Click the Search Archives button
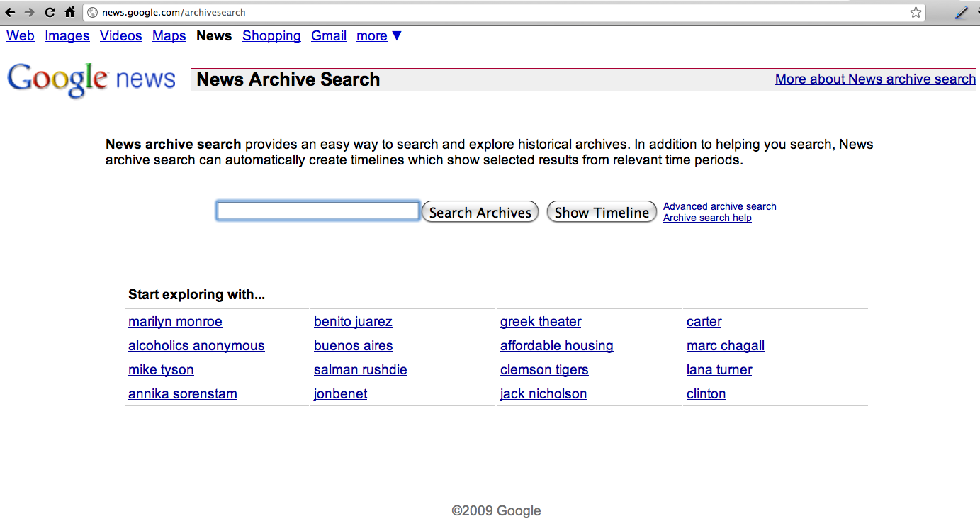980x526 pixels. (x=480, y=212)
